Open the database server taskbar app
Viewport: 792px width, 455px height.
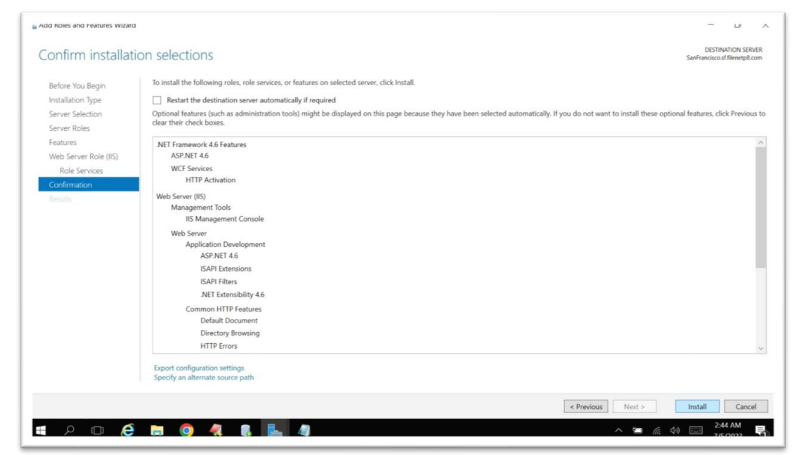[x=246, y=430]
